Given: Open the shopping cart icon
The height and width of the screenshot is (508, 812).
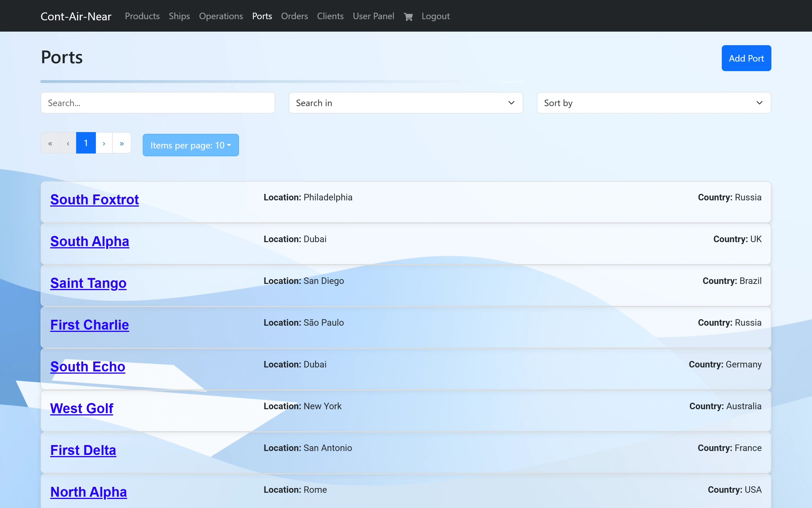Looking at the screenshot, I should [x=408, y=16].
